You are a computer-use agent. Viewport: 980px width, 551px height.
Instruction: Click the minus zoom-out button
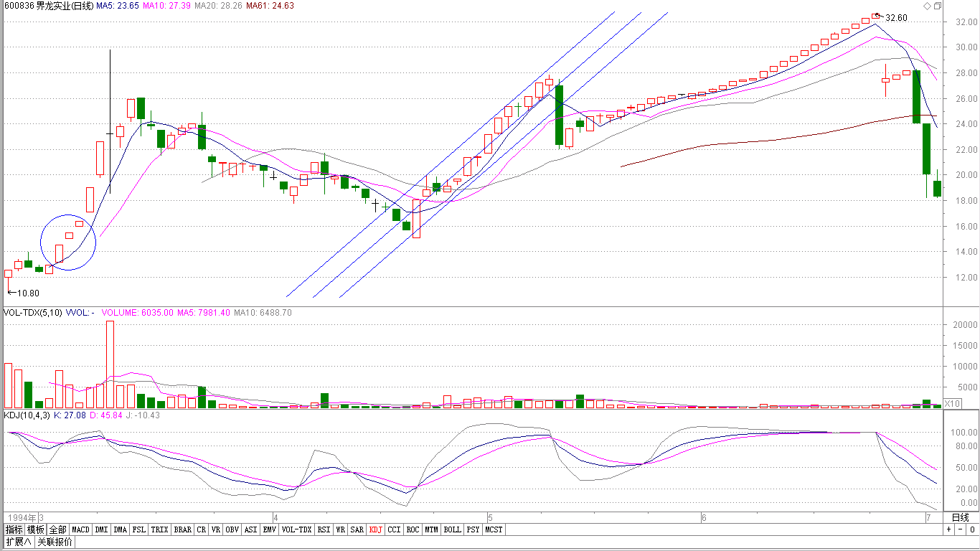(x=961, y=529)
